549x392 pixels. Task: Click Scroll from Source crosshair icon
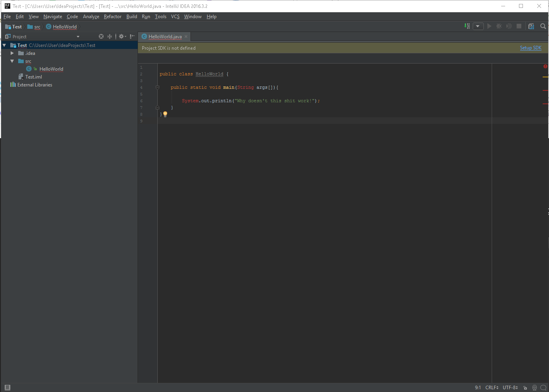101,36
